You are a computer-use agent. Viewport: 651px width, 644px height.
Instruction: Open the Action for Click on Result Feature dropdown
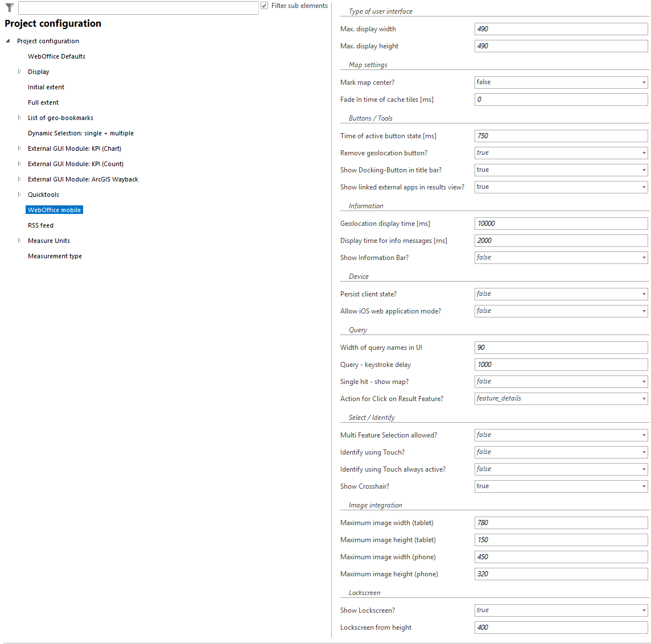click(644, 398)
